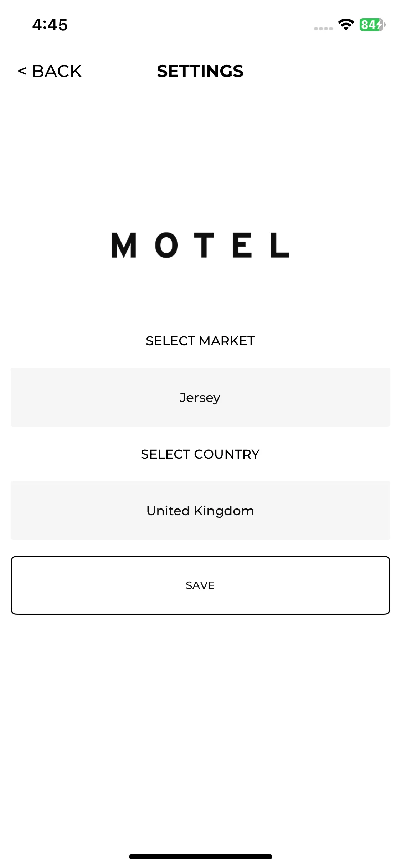The width and height of the screenshot is (401, 868).
Task: Open the United Kingdom country selector
Action: coord(200,511)
